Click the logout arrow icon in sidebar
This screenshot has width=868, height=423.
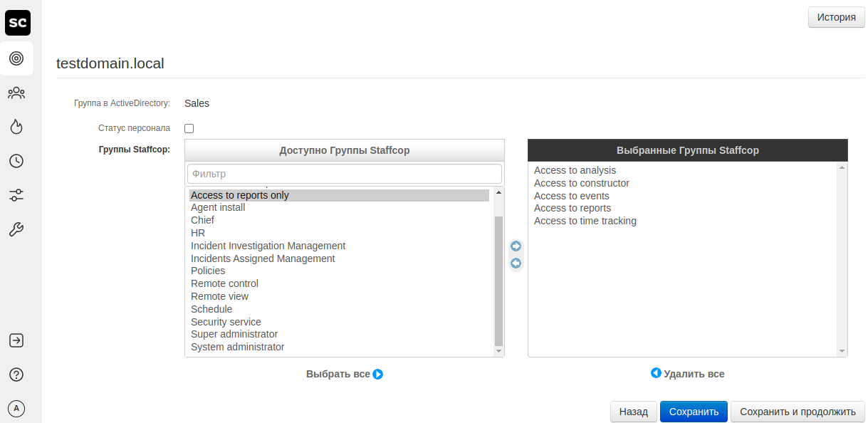[x=17, y=340]
